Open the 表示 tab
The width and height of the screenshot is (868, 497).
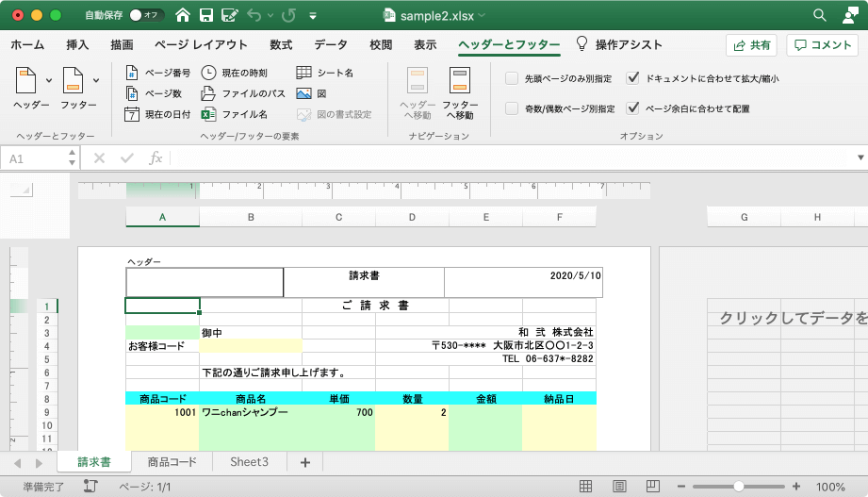[425, 45]
